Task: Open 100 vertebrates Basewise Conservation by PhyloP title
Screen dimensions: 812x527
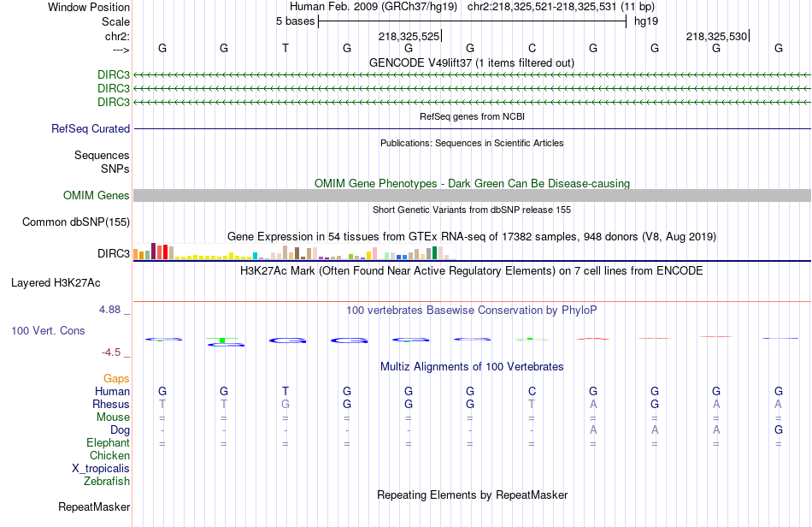Action: click(x=472, y=310)
